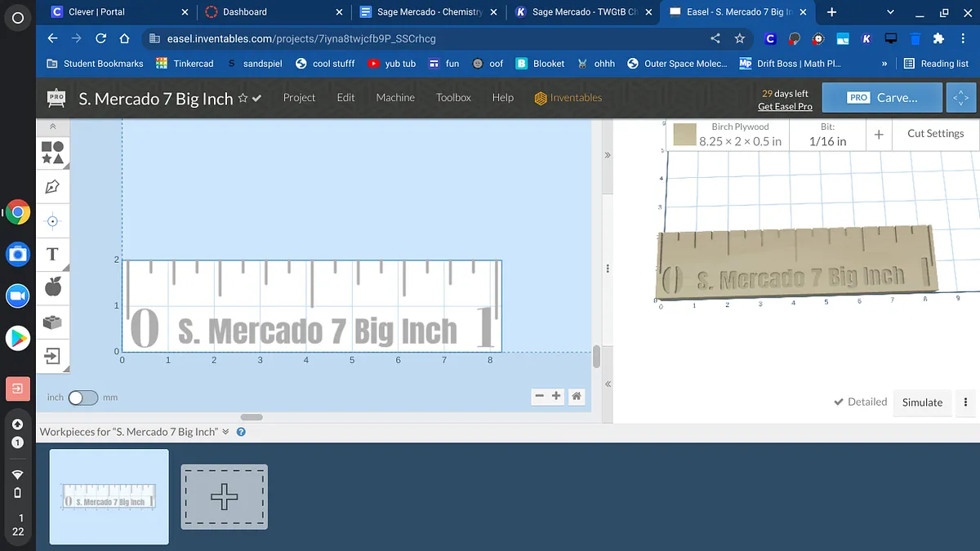Bookmark this page with star icon

point(740,38)
